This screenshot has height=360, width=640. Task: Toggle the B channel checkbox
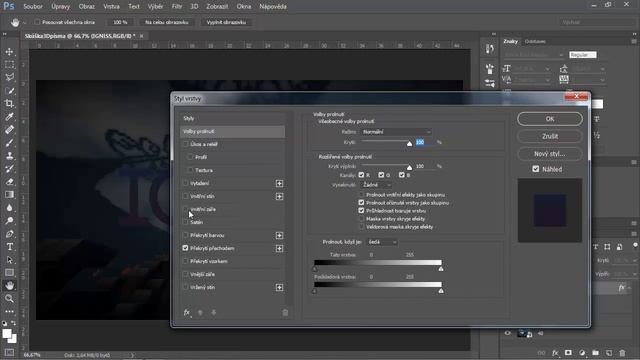click(x=402, y=175)
